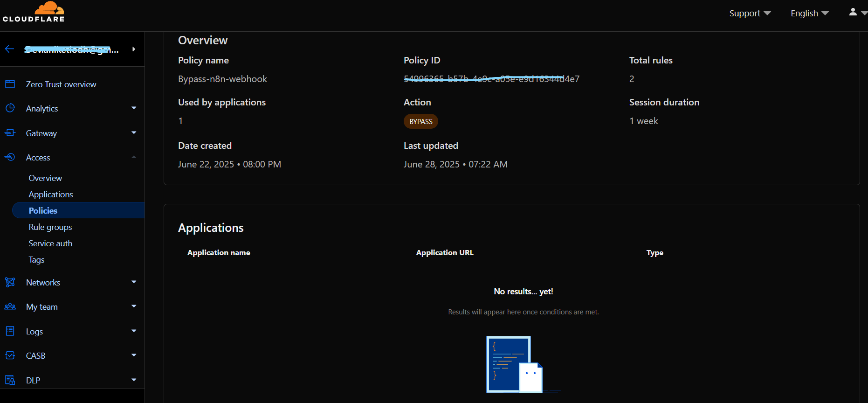The height and width of the screenshot is (403, 868).
Task: Open the Tags page
Action: coord(36,259)
